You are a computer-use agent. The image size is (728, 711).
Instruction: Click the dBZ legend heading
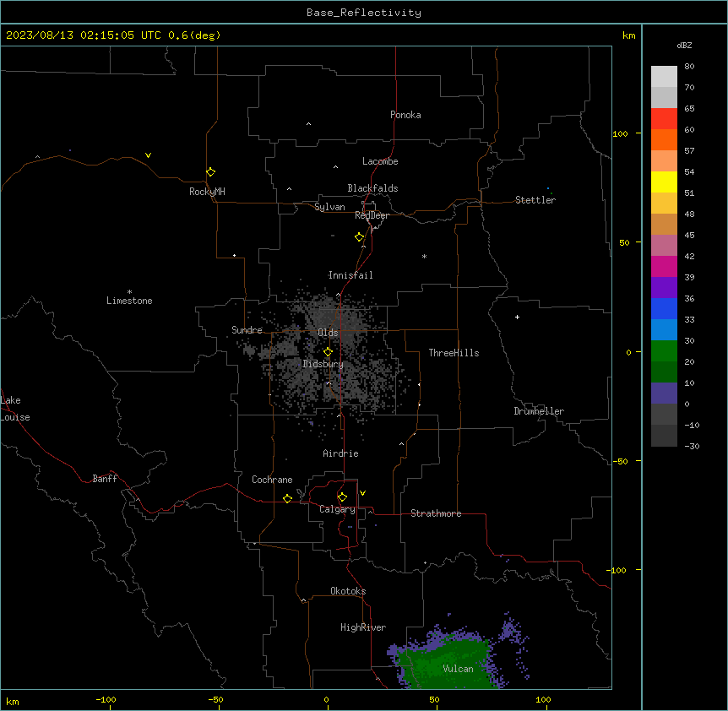[x=684, y=45]
